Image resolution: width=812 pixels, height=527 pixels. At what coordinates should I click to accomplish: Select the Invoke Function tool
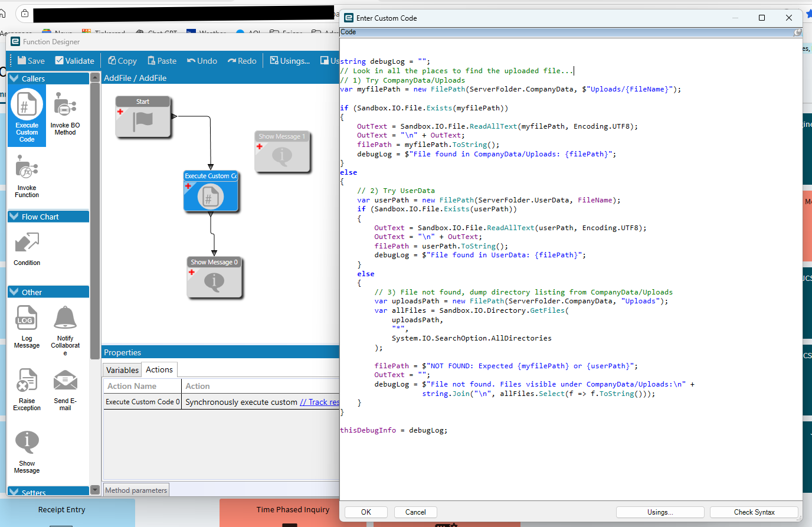coord(27,176)
